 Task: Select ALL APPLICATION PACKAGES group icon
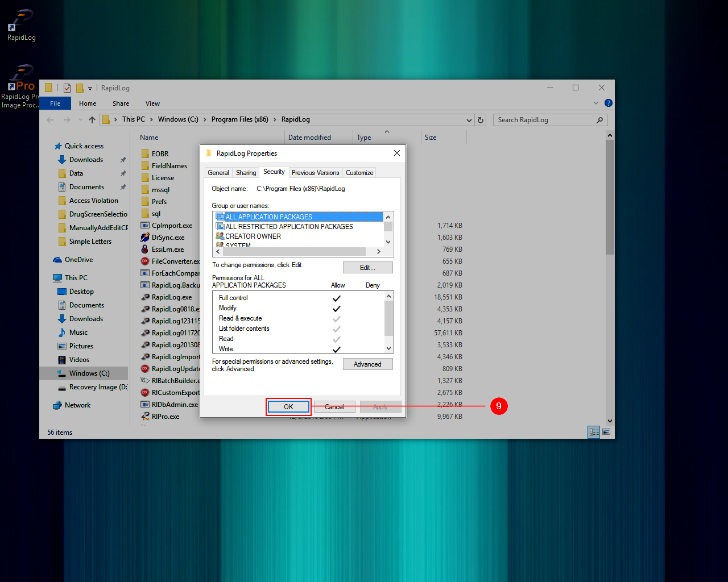[x=220, y=217]
